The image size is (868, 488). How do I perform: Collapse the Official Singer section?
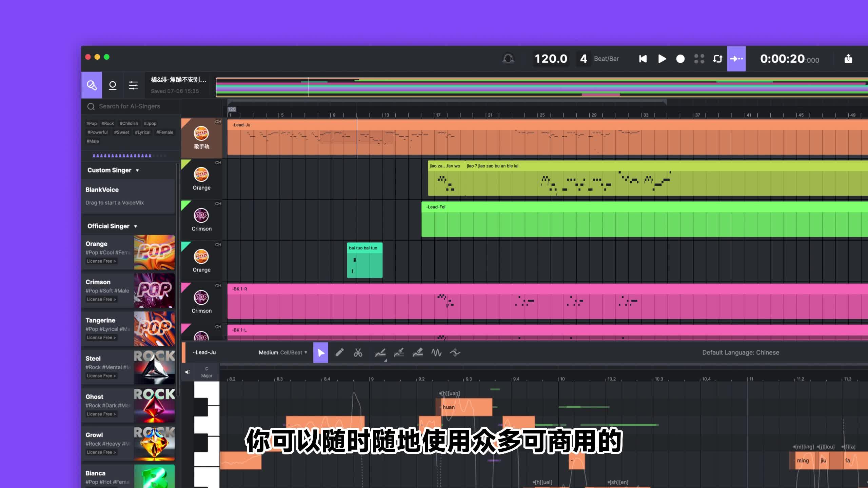tap(136, 226)
